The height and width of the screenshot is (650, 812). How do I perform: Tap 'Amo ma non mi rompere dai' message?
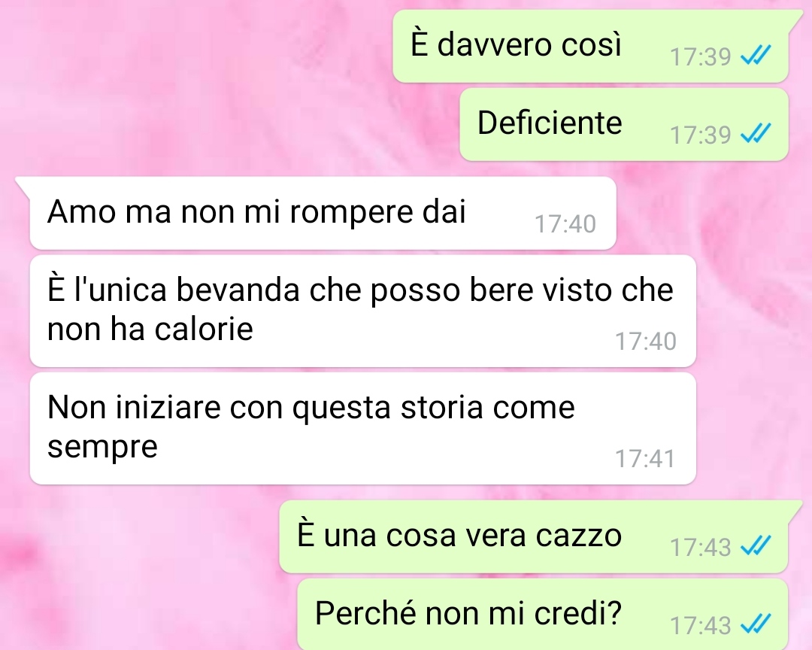[x=323, y=213]
